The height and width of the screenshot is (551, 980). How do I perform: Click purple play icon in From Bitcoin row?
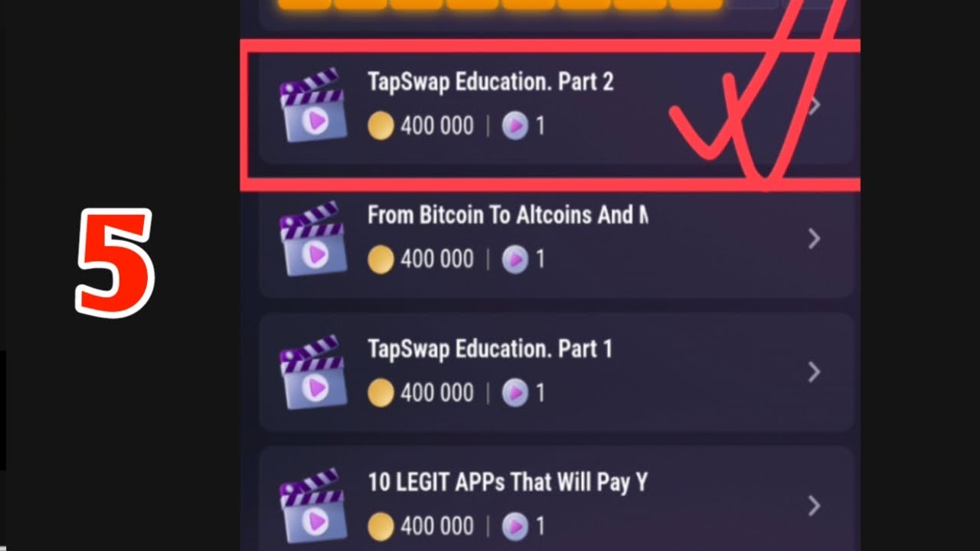(515, 259)
